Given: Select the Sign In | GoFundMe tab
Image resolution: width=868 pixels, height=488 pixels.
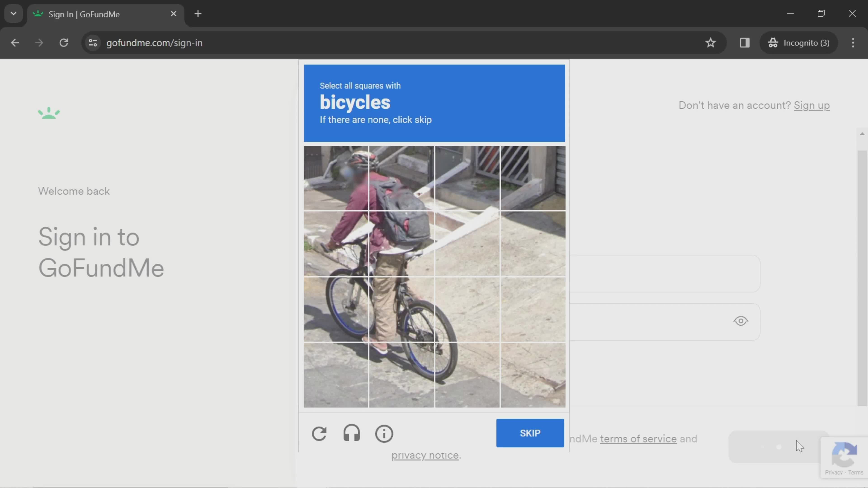Looking at the screenshot, I should [x=106, y=14].
